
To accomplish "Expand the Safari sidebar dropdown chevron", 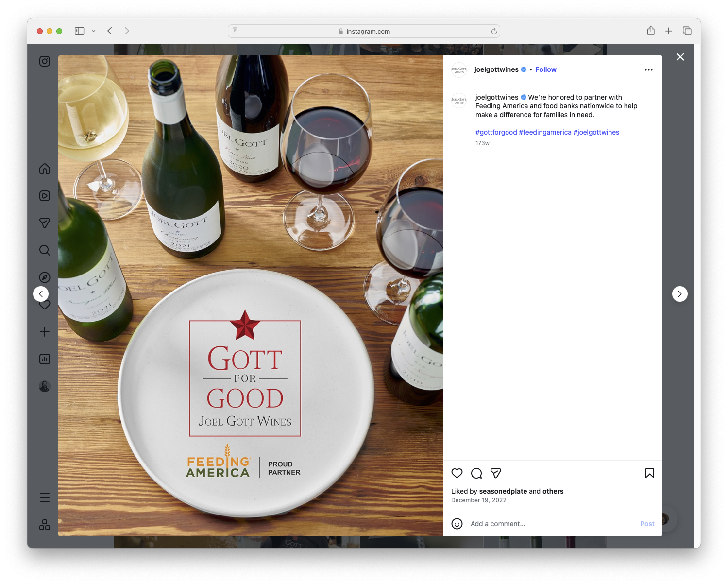I will [x=93, y=31].
